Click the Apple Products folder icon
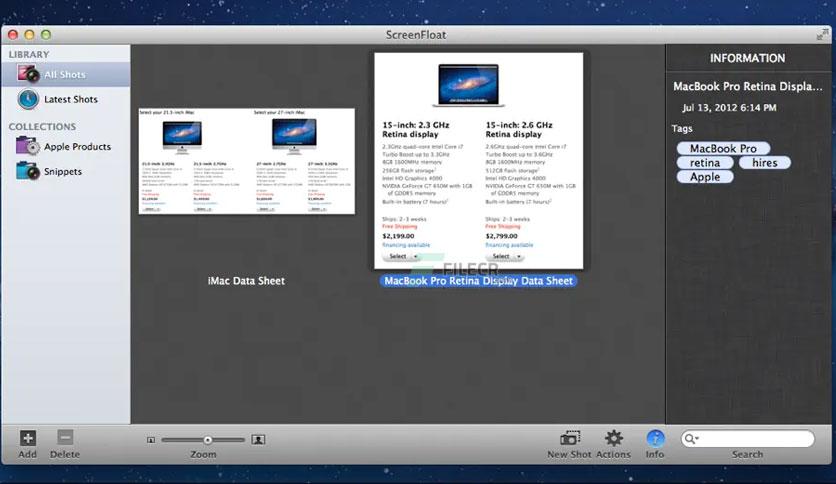The image size is (836, 484). tap(27, 146)
